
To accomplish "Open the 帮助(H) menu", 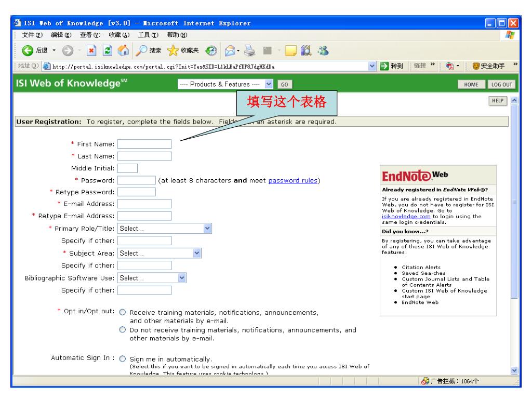I will coord(177,35).
